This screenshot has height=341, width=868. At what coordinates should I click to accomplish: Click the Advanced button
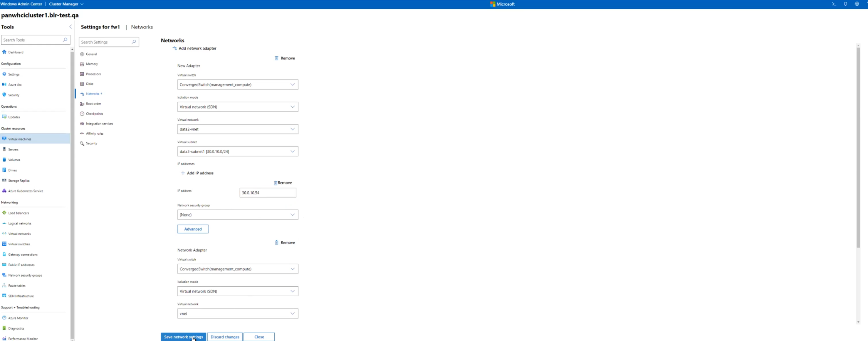193,229
